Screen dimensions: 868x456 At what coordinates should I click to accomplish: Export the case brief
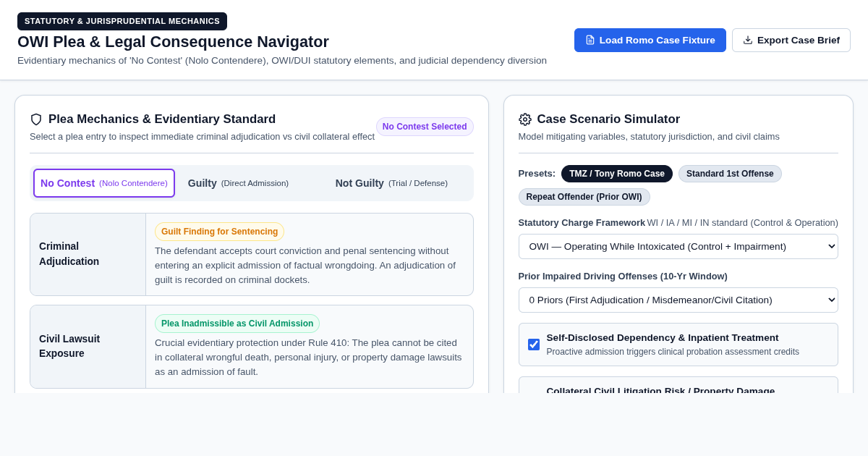[791, 41]
